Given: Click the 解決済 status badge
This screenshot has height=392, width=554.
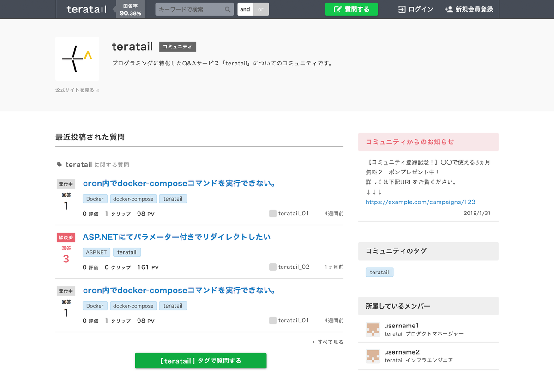Looking at the screenshot, I should coord(66,238).
